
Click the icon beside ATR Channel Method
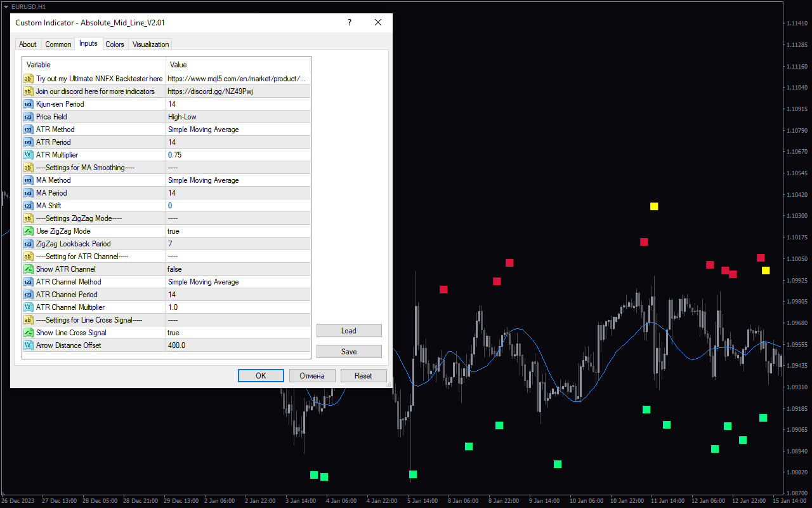point(29,282)
